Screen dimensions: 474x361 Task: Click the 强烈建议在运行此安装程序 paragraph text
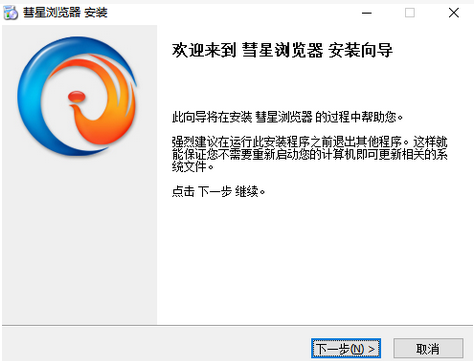pyautogui.click(x=310, y=154)
